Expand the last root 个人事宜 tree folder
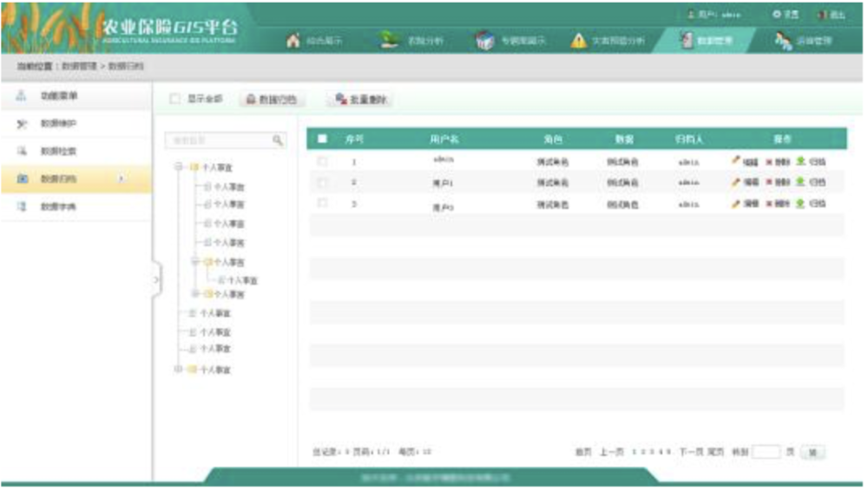868x490 pixels. coord(178,369)
